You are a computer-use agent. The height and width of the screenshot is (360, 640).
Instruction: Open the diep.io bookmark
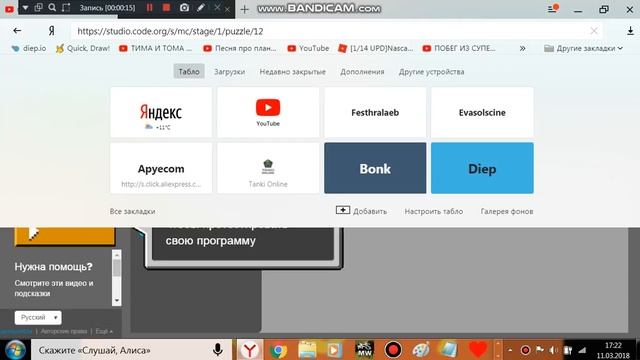[29, 48]
